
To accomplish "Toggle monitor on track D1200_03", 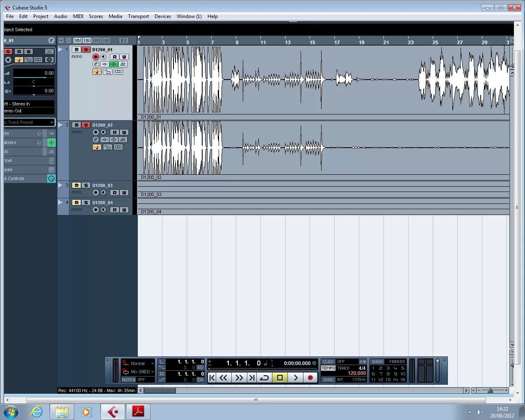I will (x=103, y=193).
